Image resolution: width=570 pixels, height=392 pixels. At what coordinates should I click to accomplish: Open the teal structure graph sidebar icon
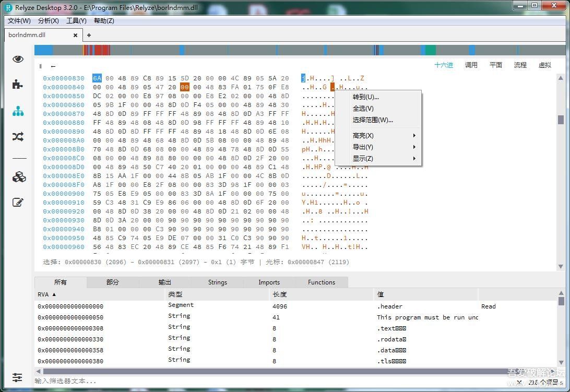pyautogui.click(x=17, y=111)
